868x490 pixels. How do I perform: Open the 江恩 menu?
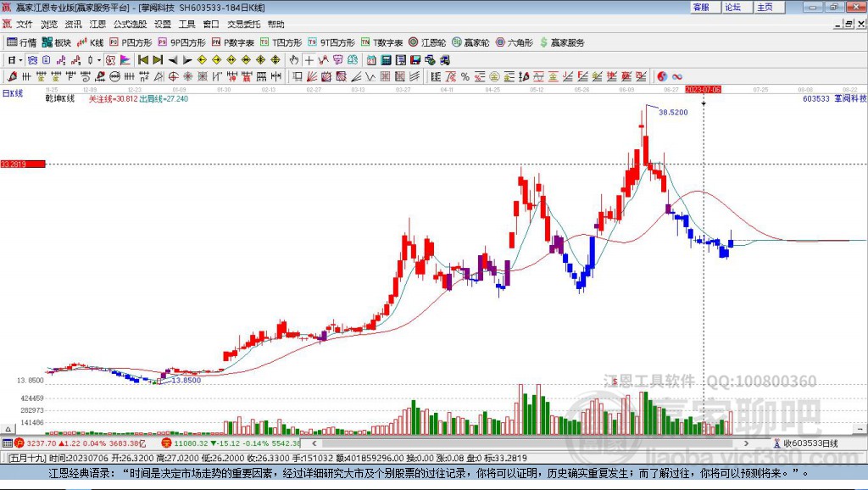97,24
